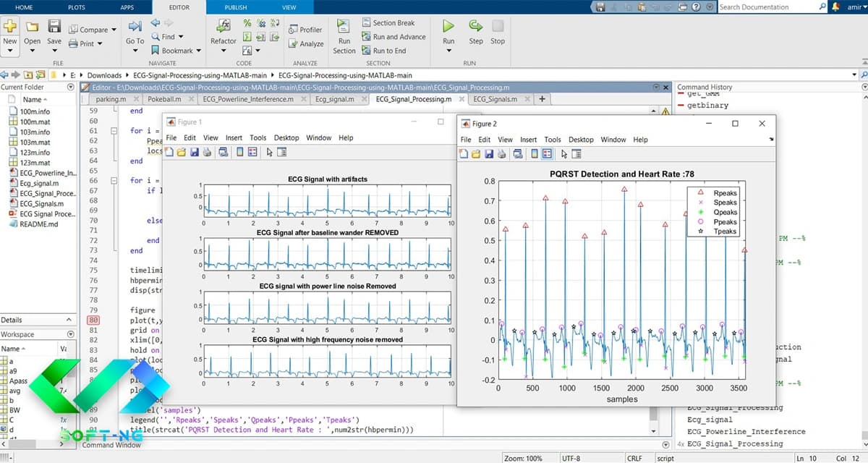Toggle Insert Colorbar in Figure 1 toolbar
Screen dimensions: 868x463
tap(240, 152)
